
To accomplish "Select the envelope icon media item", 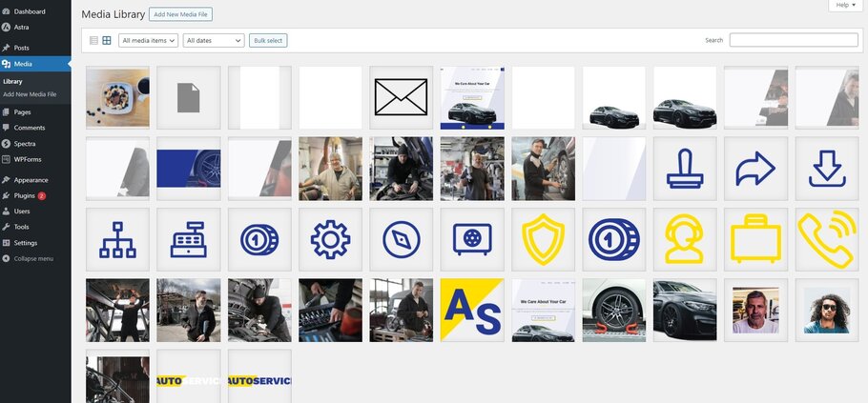I will pyautogui.click(x=401, y=97).
